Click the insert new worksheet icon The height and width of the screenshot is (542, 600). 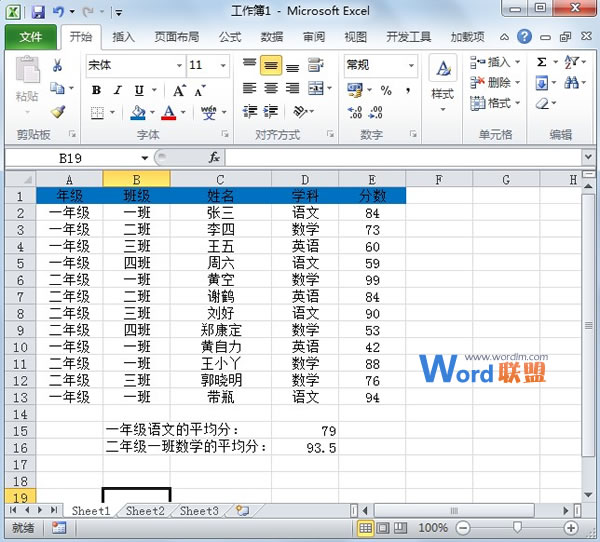[x=241, y=511]
